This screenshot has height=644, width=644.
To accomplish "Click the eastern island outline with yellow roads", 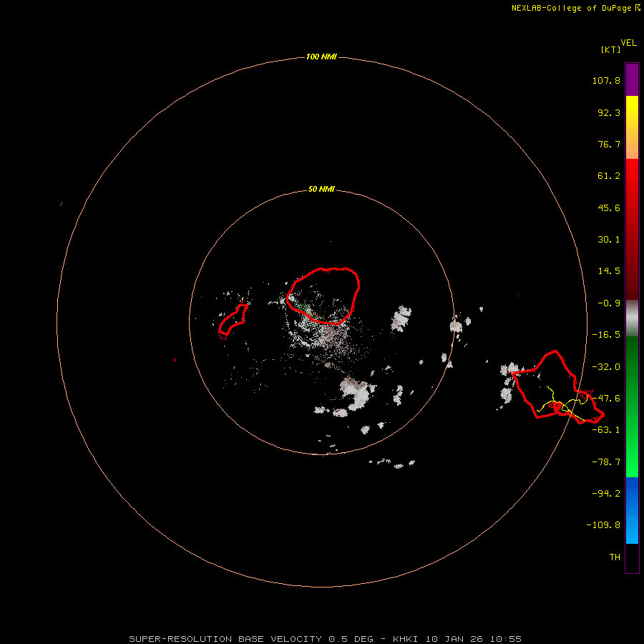I will pos(557,387).
